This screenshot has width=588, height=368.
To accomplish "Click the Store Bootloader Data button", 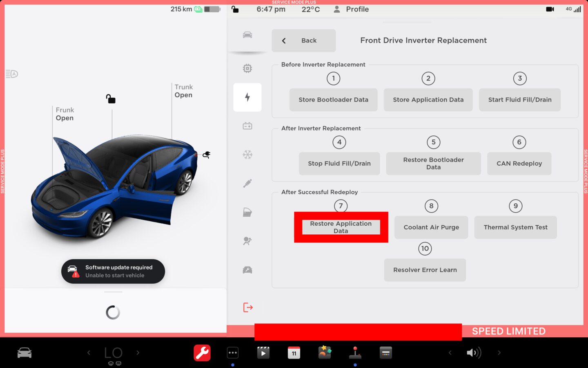I will click(x=333, y=100).
